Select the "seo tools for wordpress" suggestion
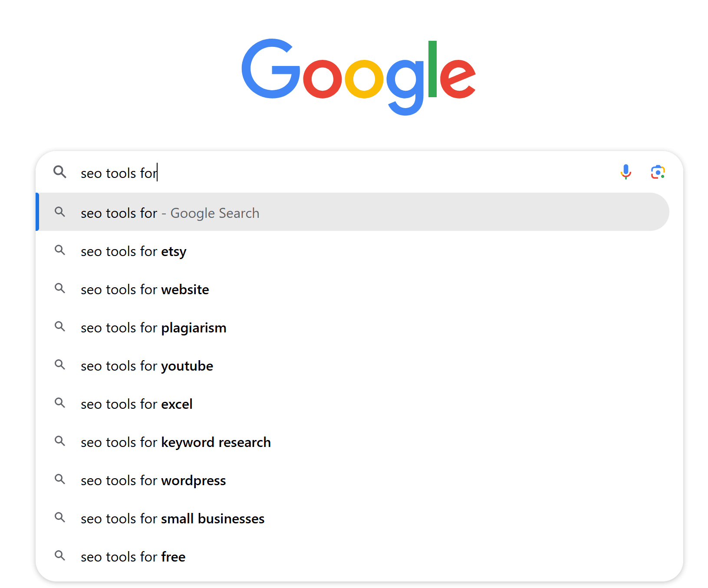This screenshot has height=588, width=708. (352, 480)
